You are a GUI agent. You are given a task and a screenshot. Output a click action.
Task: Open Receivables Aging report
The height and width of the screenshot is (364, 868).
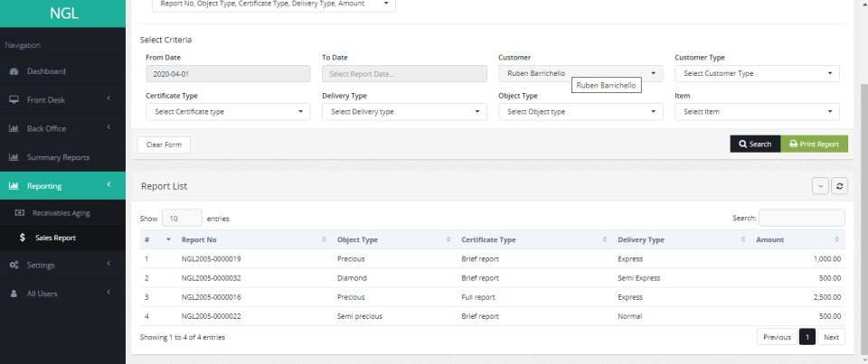(62, 213)
